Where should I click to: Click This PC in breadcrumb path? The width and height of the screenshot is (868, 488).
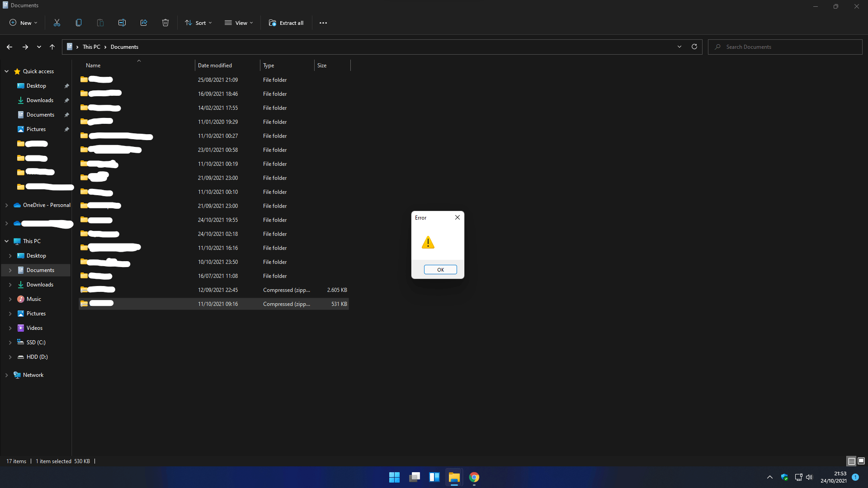pos(91,47)
